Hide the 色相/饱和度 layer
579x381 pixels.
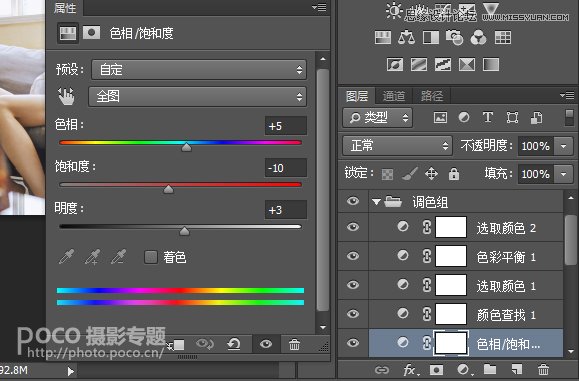[353, 343]
